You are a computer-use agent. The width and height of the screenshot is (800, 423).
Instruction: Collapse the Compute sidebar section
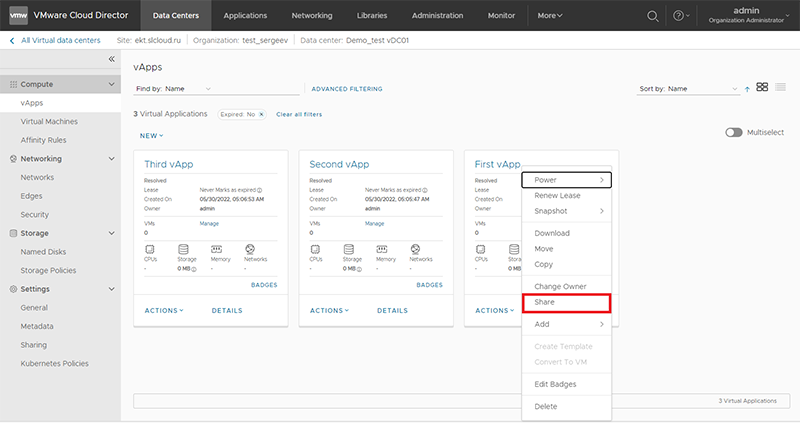(x=111, y=84)
